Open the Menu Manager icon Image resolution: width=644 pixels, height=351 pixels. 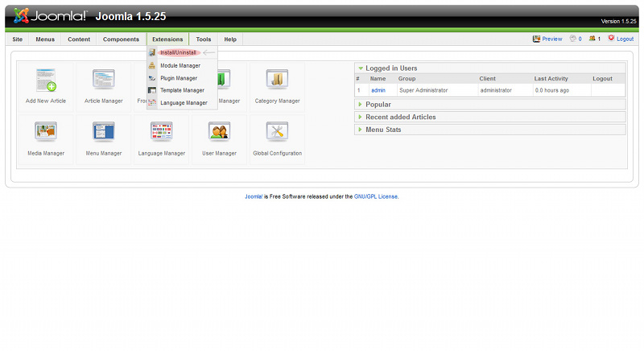tap(104, 131)
